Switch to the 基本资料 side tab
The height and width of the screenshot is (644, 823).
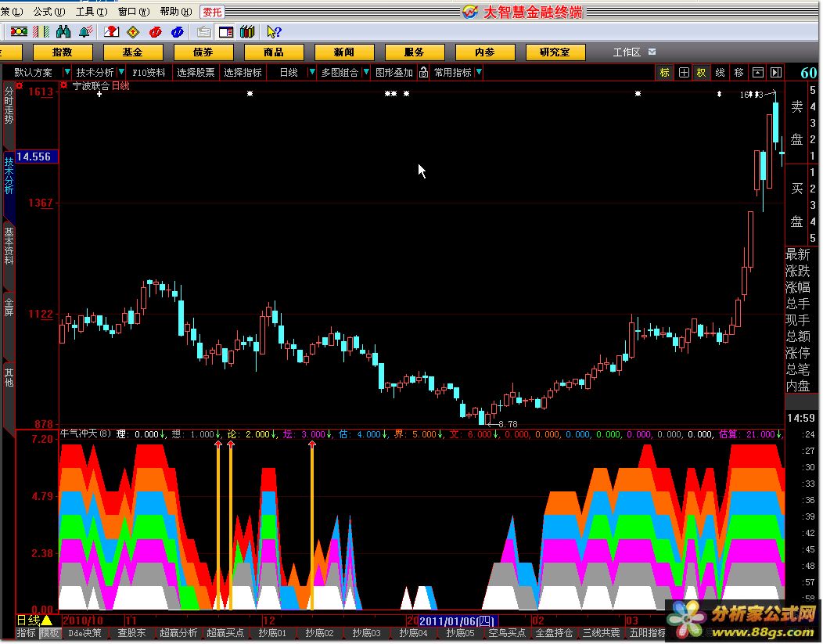point(9,245)
